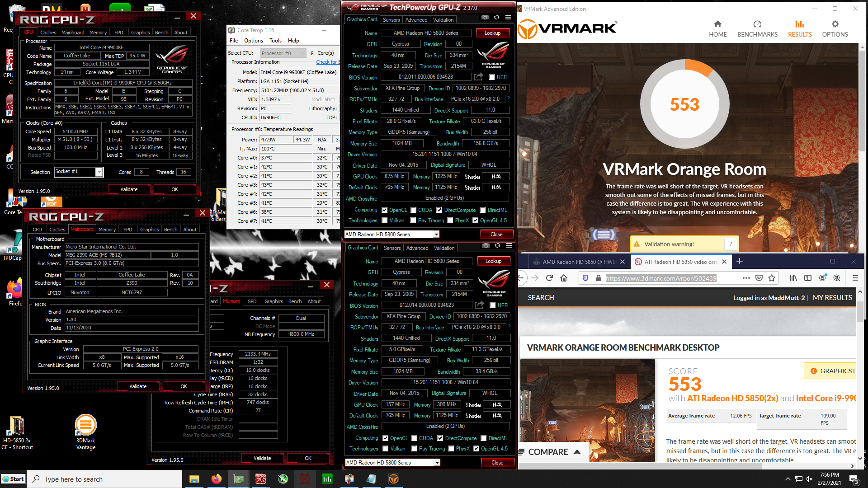Click OK in the Mainboard CPU-Z window
Viewport: 868px width, 488px height.
pyautogui.click(x=184, y=386)
